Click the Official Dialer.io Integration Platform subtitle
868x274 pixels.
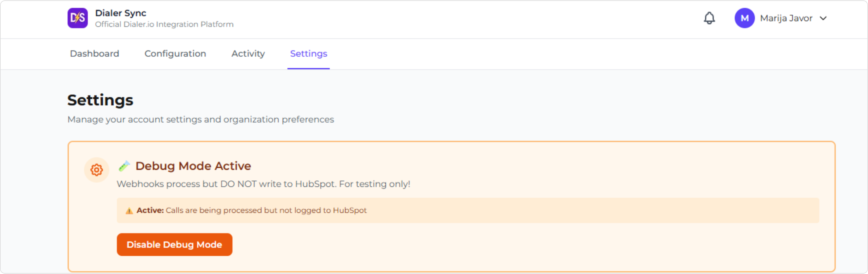tap(164, 24)
